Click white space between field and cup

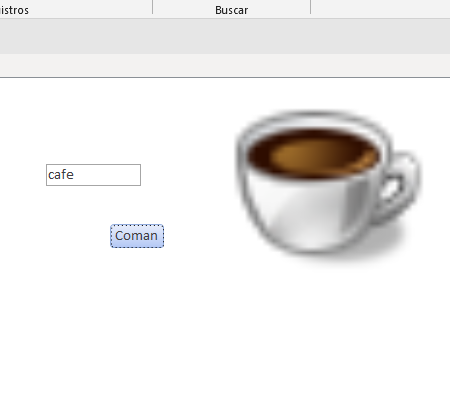click(x=188, y=175)
